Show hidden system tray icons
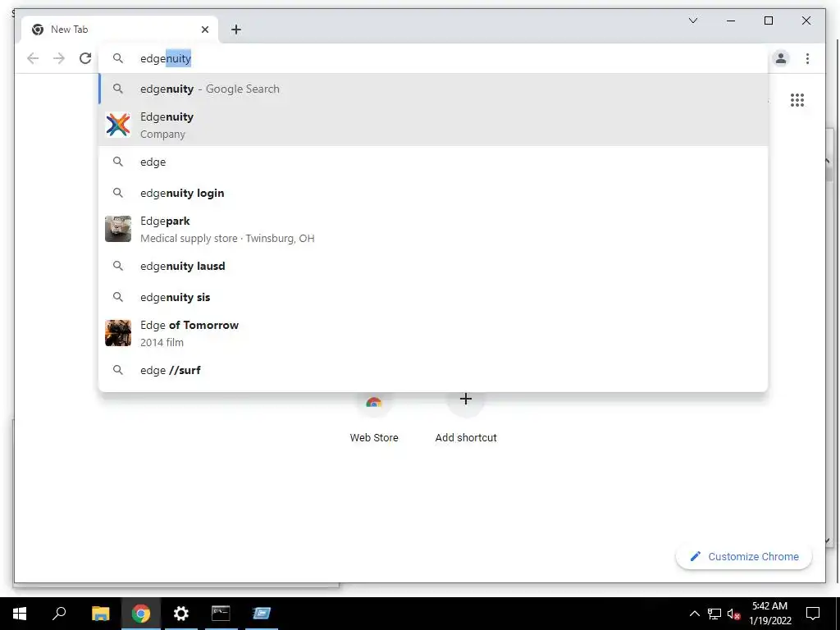The width and height of the screenshot is (840, 630). coord(694,614)
